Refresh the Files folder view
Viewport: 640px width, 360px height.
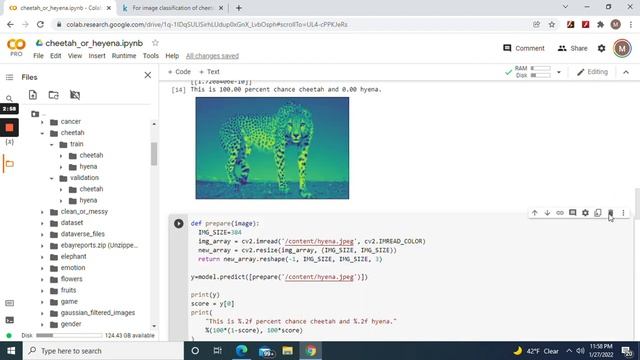53,95
